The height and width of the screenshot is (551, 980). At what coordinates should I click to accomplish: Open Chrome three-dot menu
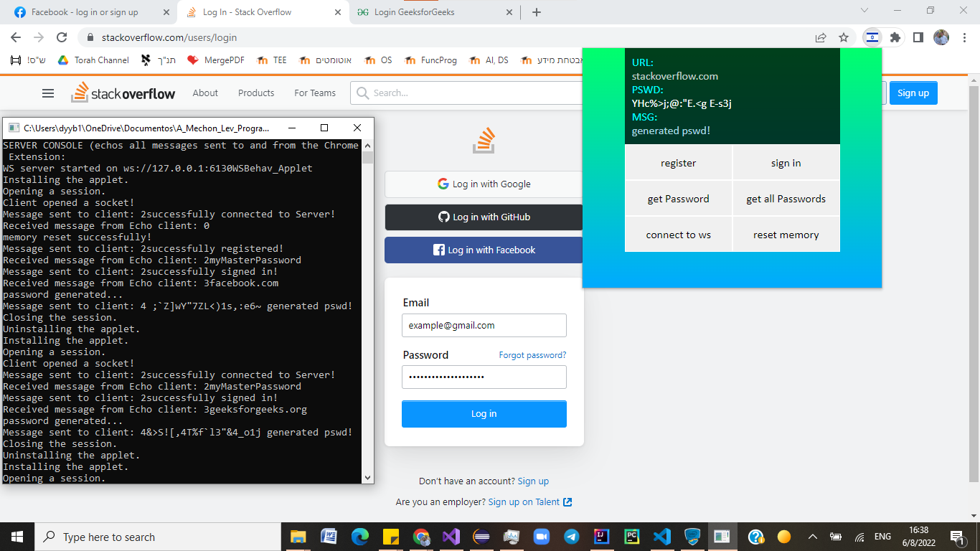[x=963, y=37]
